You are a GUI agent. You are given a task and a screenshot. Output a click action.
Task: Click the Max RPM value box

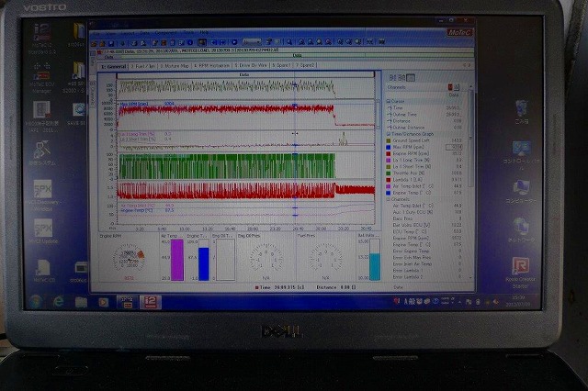click(454, 147)
